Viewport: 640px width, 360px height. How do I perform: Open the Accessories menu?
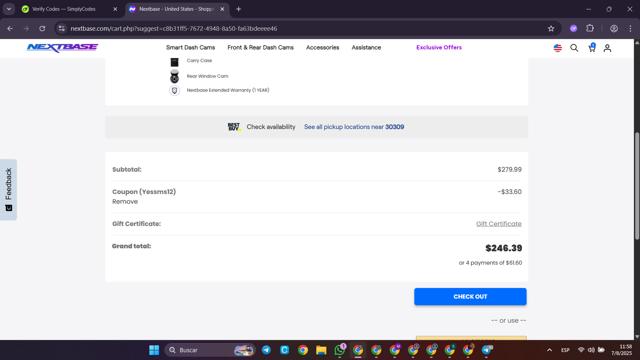(322, 47)
